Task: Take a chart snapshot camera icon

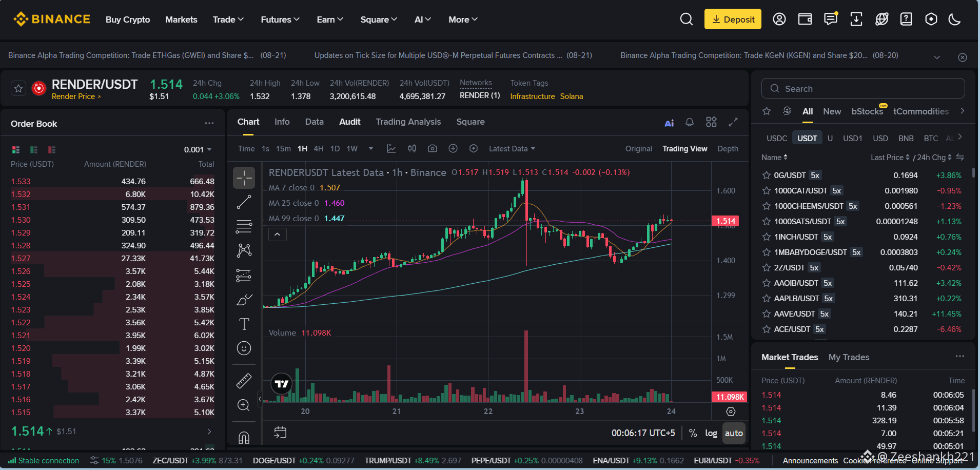Action: click(433, 148)
